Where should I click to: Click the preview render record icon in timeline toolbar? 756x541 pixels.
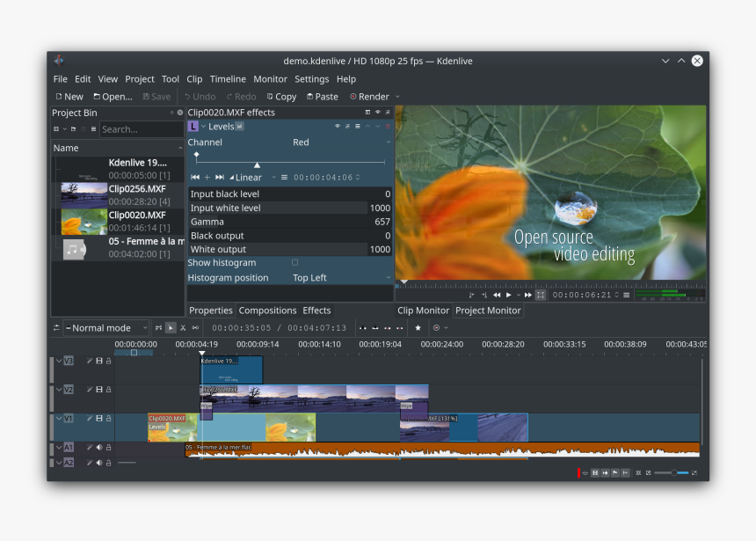[x=436, y=328]
